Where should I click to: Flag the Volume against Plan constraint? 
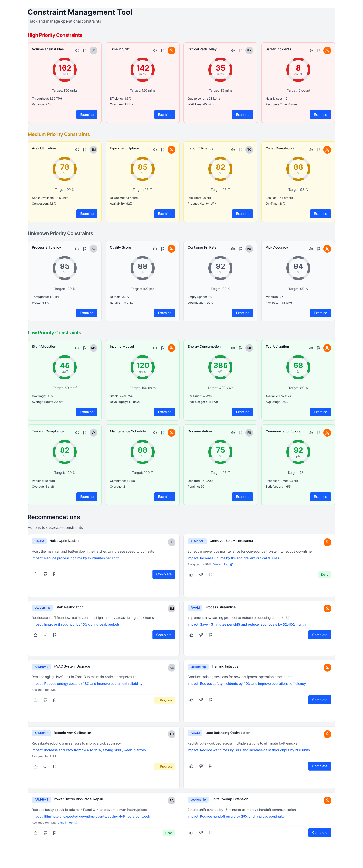point(85,51)
